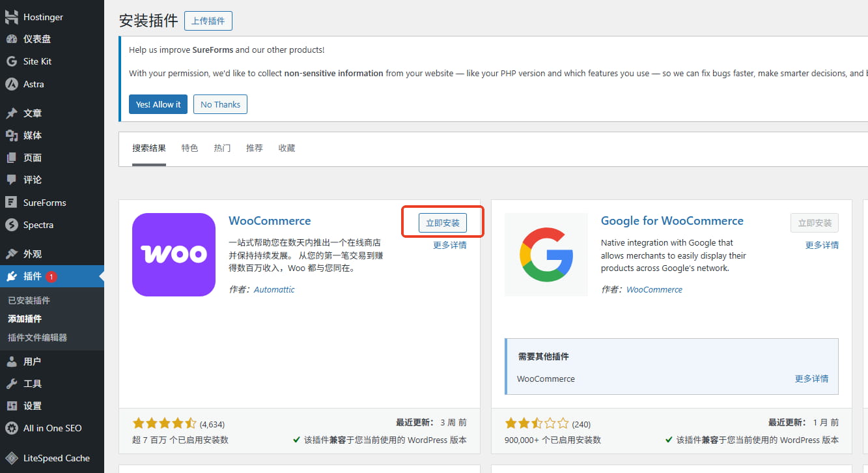Viewport: 868px width, 473px height.
Task: Open the Site Kit Google icon
Action: [x=12, y=61]
